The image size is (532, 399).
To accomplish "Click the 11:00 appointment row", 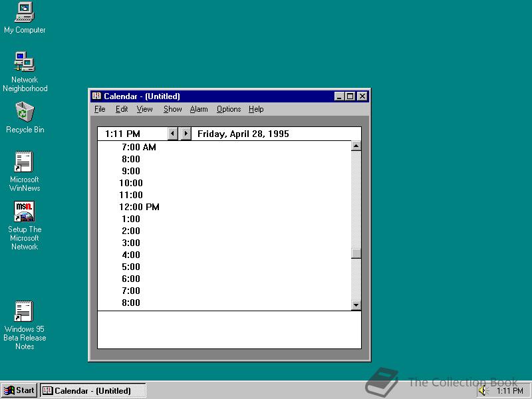I will tap(224, 195).
